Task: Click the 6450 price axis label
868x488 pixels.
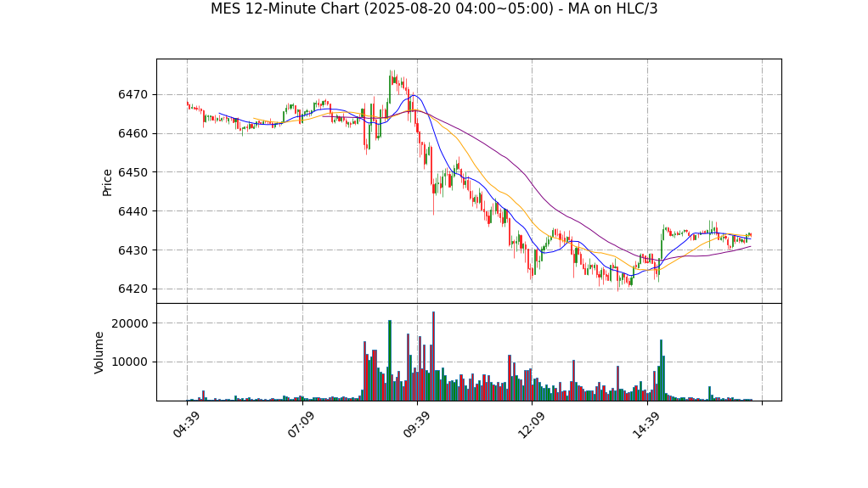Action: pyautogui.click(x=132, y=172)
